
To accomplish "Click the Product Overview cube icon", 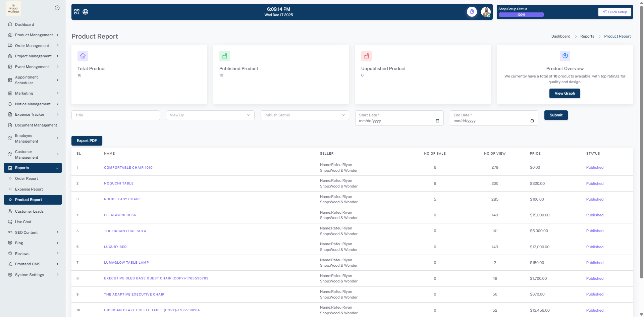I will (x=565, y=56).
